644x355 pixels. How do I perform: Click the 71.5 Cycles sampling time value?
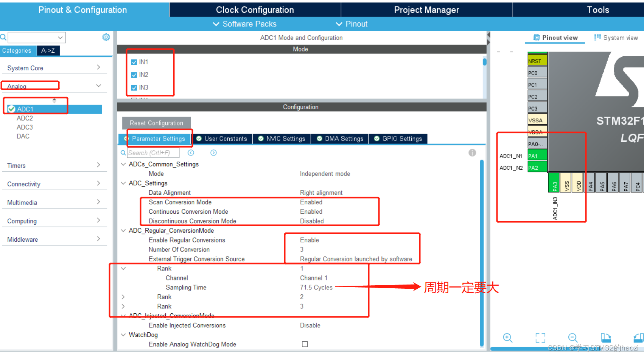316,288
